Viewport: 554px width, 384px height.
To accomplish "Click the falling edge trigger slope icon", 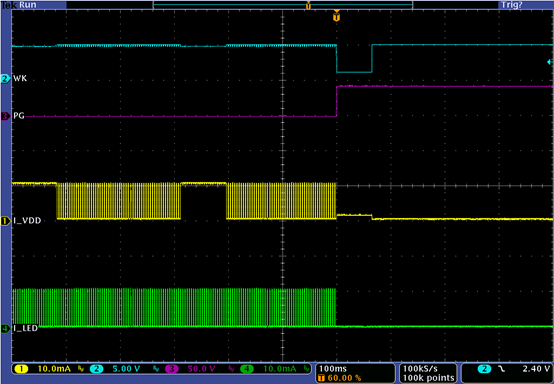I will click(502, 369).
